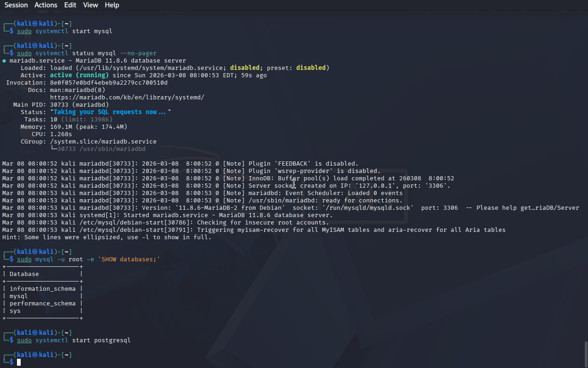The height and width of the screenshot is (368, 588).
Task: Click the 'Database' table header
Action: coord(24,274)
